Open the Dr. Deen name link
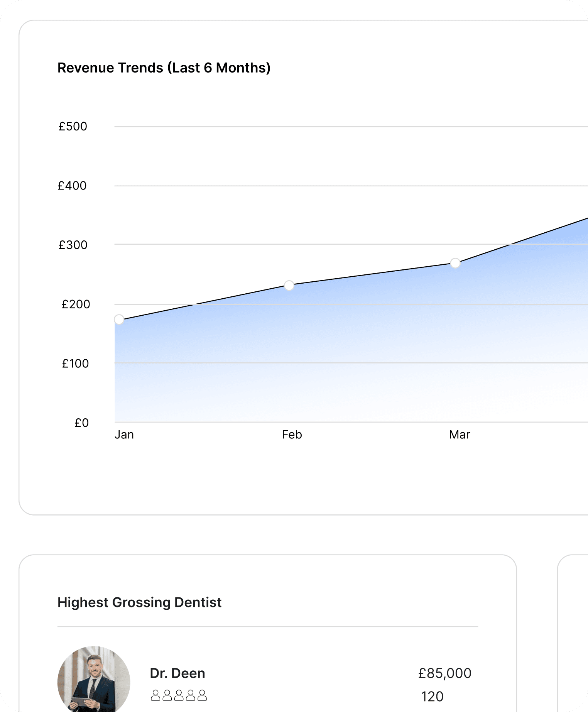 tap(177, 673)
